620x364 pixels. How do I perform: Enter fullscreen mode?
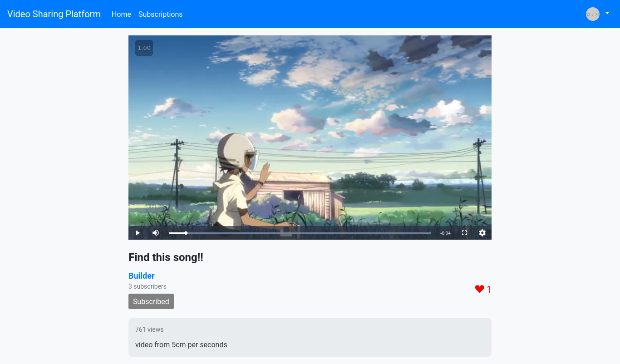pos(464,233)
